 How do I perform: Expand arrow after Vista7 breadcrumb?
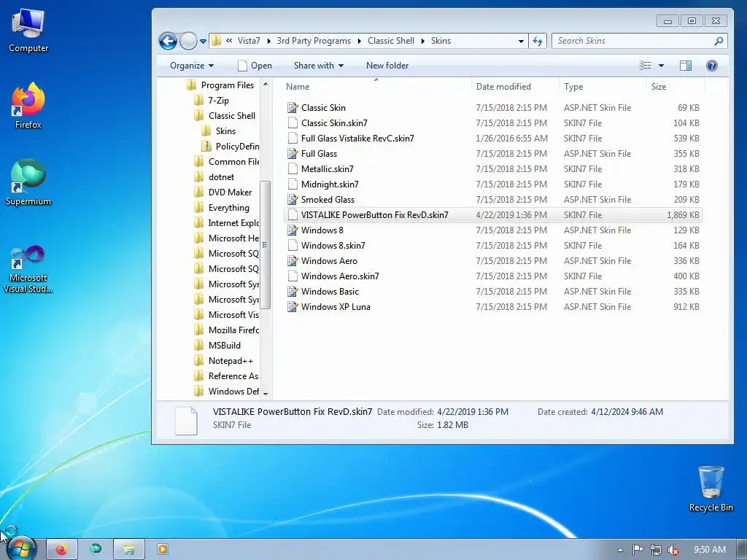coord(268,42)
